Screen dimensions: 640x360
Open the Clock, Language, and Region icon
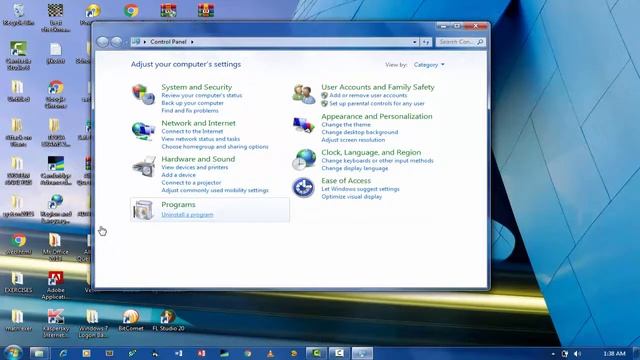(304, 160)
